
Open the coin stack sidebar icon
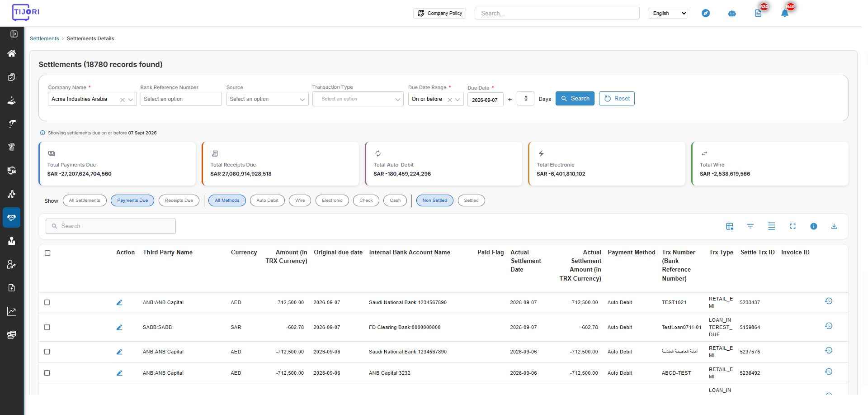click(12, 335)
